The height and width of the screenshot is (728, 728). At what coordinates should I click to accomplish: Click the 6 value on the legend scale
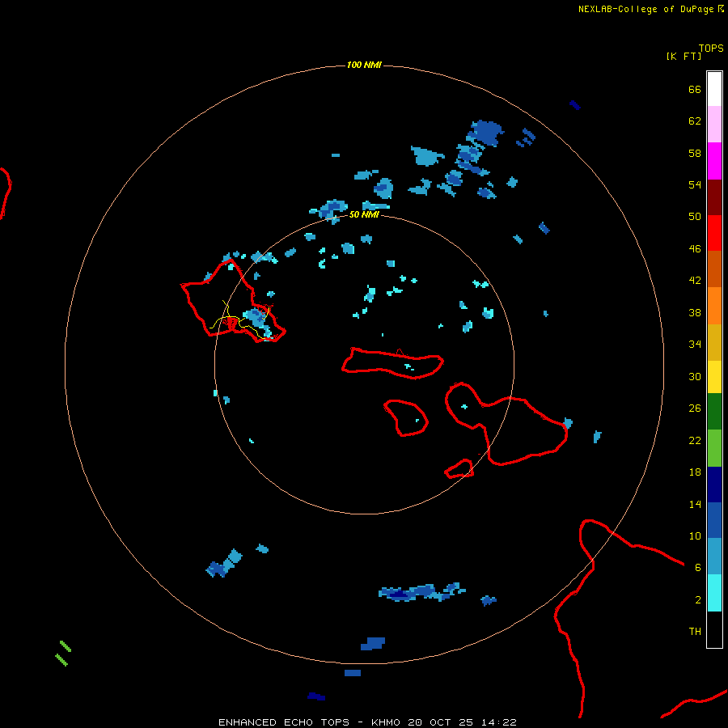[698, 568]
